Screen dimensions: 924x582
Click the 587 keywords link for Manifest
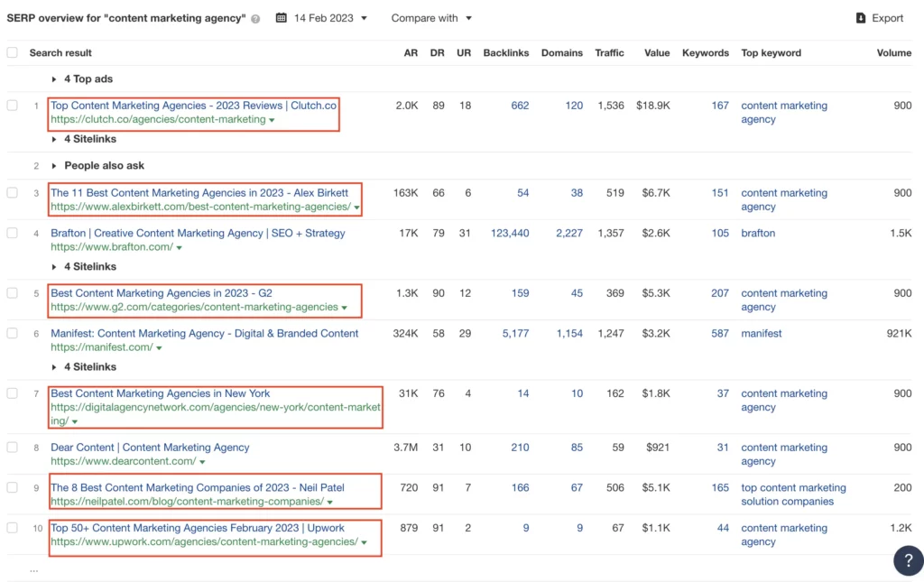(719, 333)
